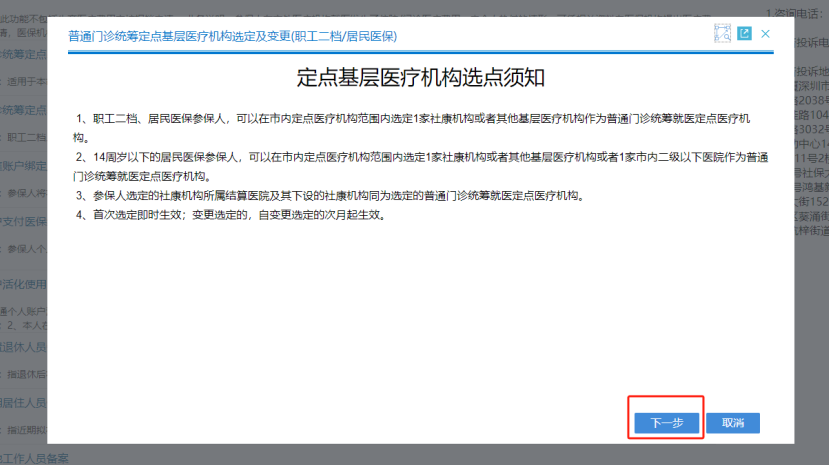
Task: Click the 投诉电话 text on right side
Action: pos(808,42)
